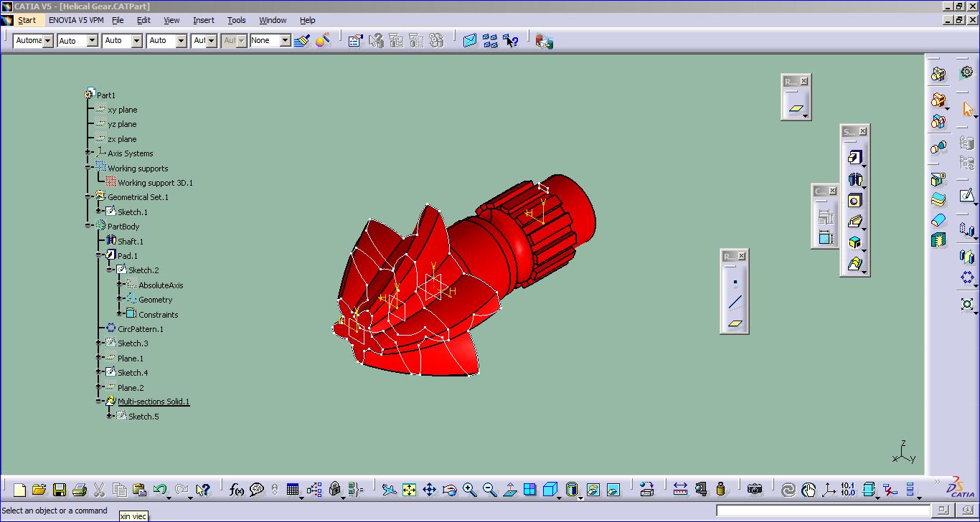
Task: Open the Start menu
Action: click(x=27, y=20)
